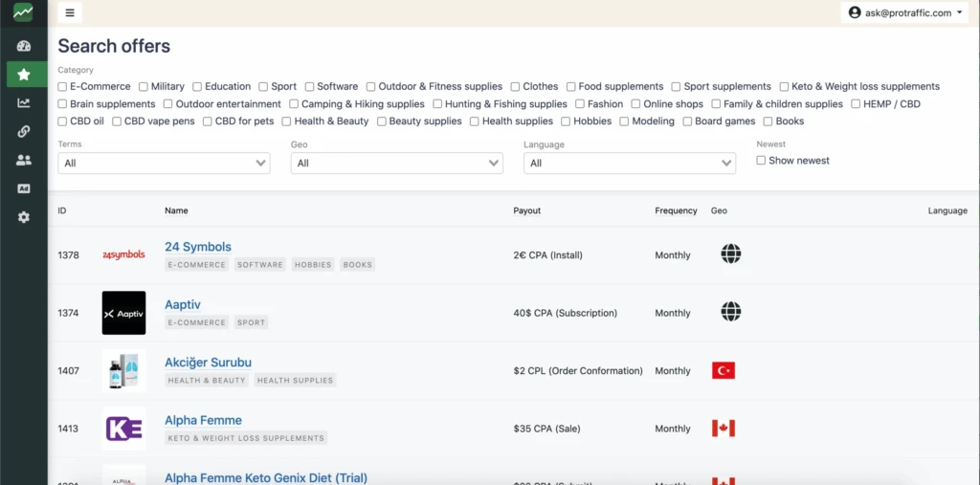Toggle the hamburger menu button
980x485 pixels.
click(x=70, y=12)
